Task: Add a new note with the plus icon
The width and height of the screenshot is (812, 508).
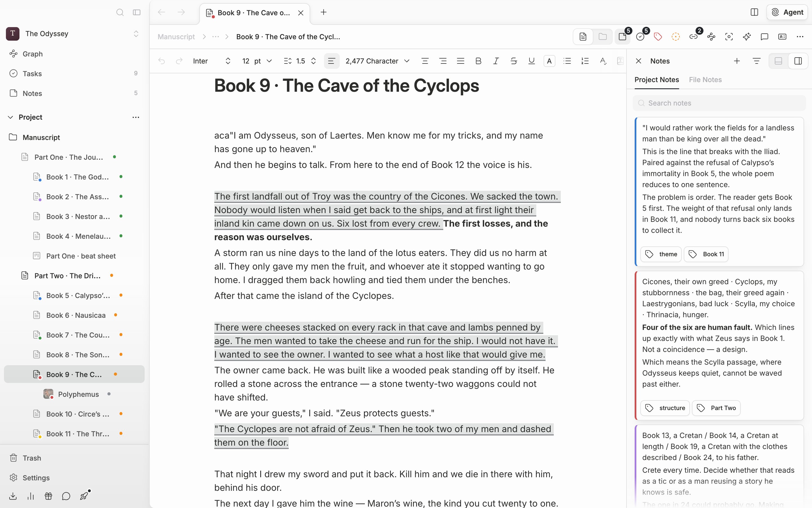Action: 737,61
